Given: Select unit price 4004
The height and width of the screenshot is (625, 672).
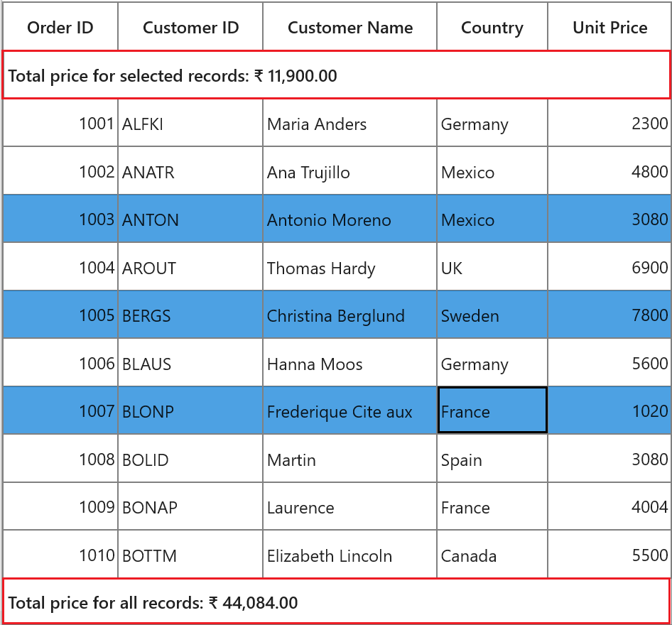Looking at the screenshot, I should point(609,506).
